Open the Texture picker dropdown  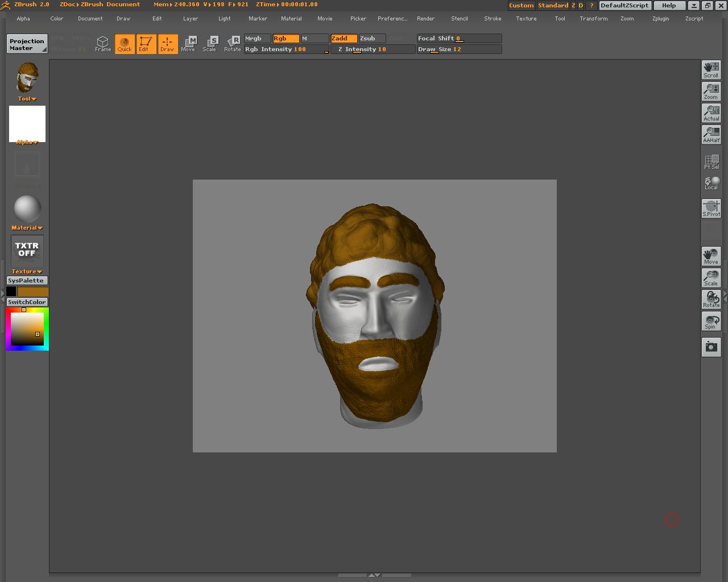coord(27,271)
